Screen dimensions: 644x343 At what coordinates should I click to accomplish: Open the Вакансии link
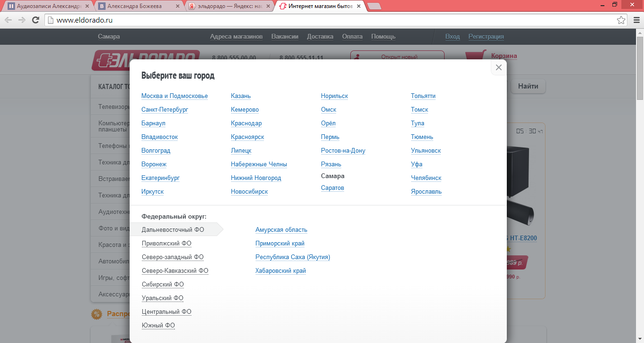(285, 37)
